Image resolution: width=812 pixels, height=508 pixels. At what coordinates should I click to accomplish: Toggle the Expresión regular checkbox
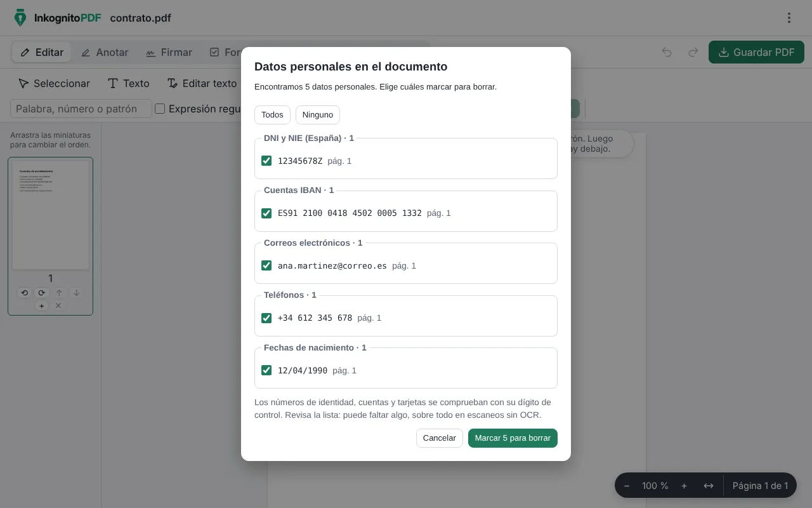(160, 109)
